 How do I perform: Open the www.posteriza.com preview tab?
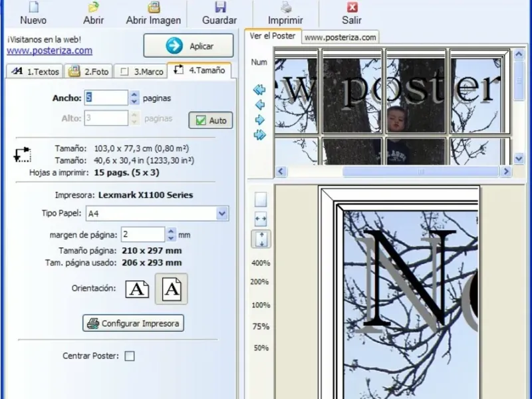click(340, 37)
